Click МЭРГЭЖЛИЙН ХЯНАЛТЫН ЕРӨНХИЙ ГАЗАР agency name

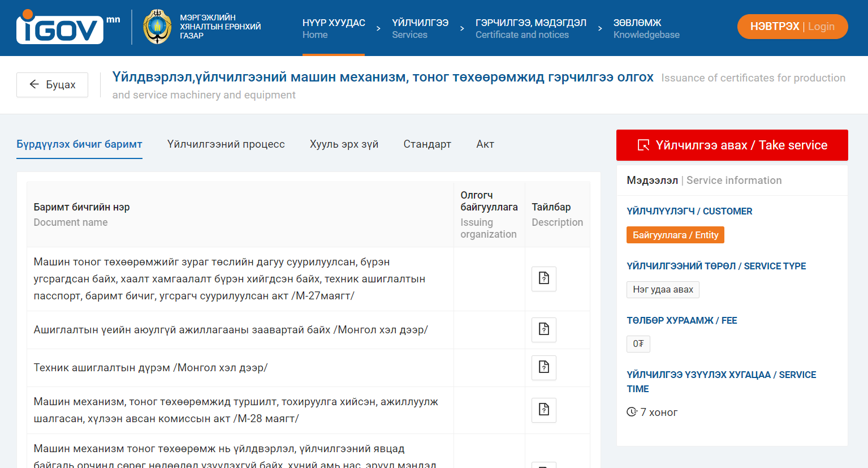(221, 27)
